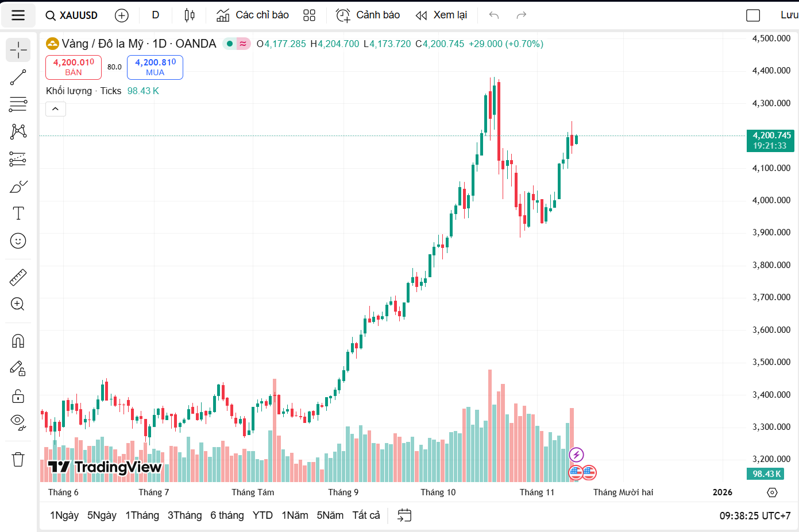Open the emoji sticker tool
The image size is (799, 532).
[18, 240]
